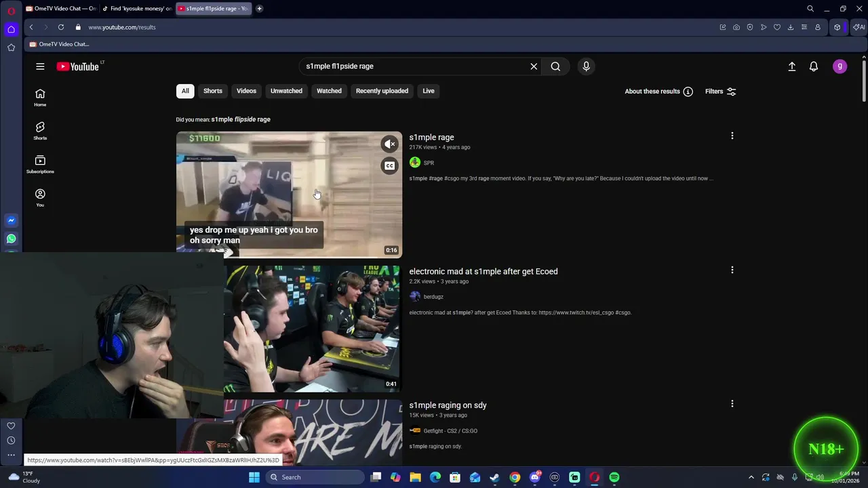Open Opera ad blocker shield
Screen dimensions: 868x488
pos(750,27)
